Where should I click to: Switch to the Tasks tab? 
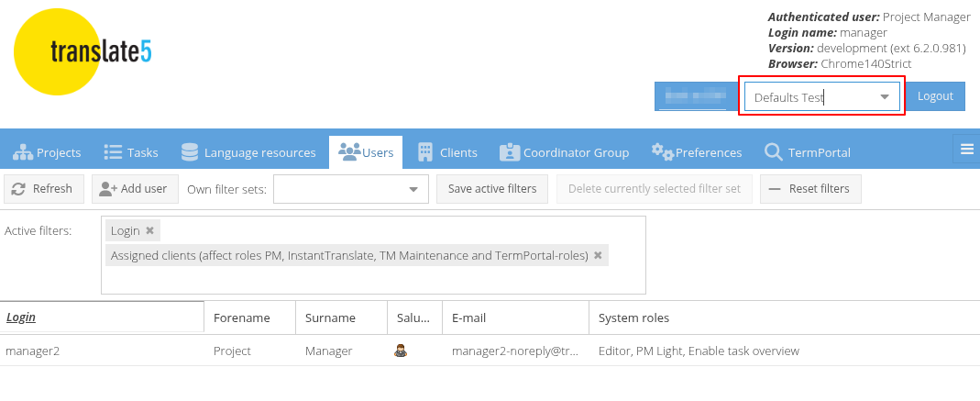click(131, 152)
